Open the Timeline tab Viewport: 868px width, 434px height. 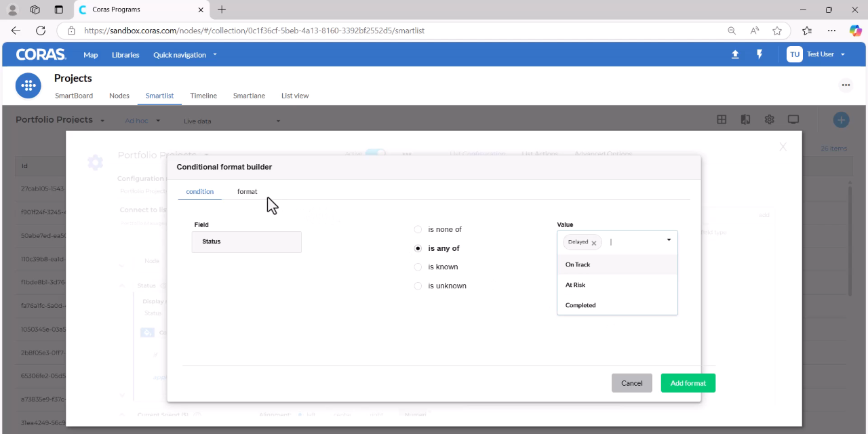[203, 96]
